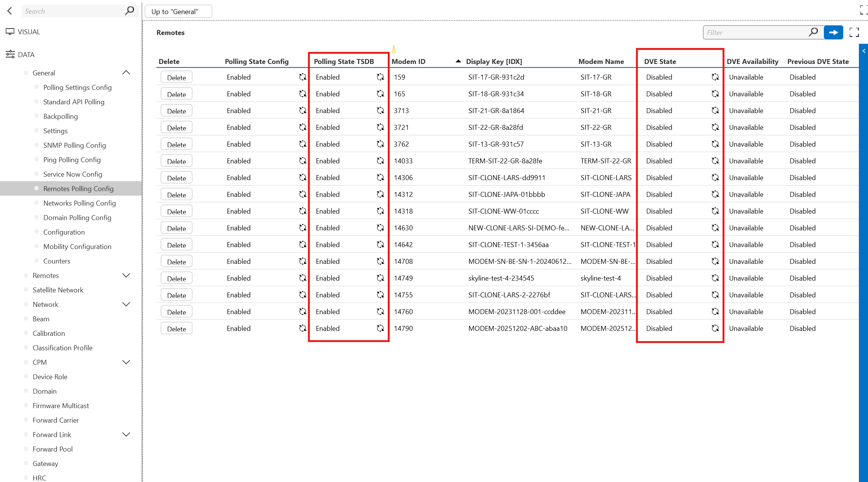Toggle DVE State for modem 159
The width and height of the screenshot is (868, 482).
click(715, 77)
